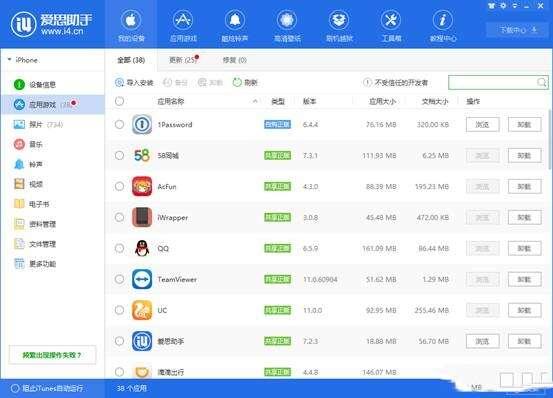Viewport: 553px width, 398px height.
Task: Collapse the iPhone device tree
Action: point(9,60)
